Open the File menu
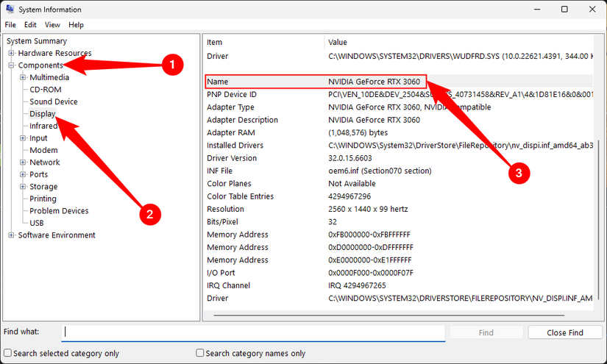The height and width of the screenshot is (364, 607). tap(10, 24)
